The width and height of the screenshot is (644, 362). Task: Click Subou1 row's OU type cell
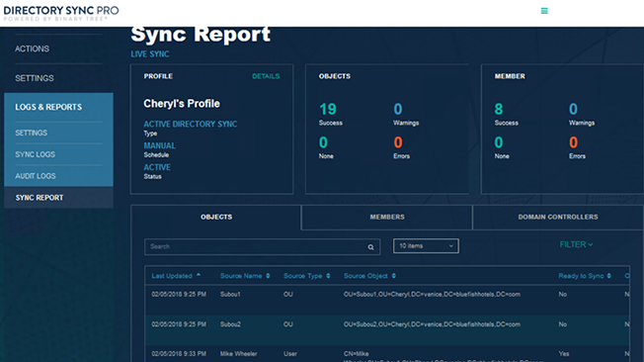click(287, 295)
